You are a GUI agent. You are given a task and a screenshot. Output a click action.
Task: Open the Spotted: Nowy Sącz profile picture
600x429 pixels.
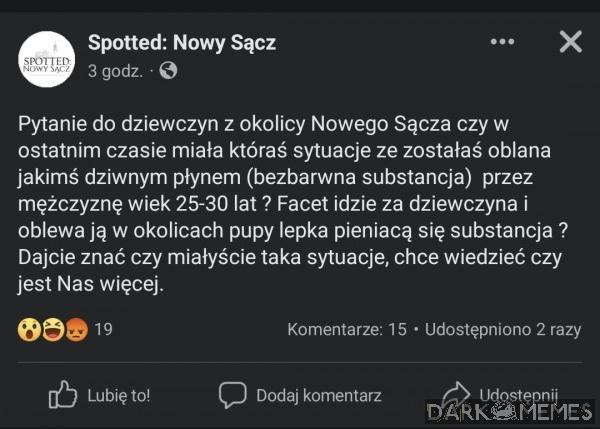pos(47,59)
